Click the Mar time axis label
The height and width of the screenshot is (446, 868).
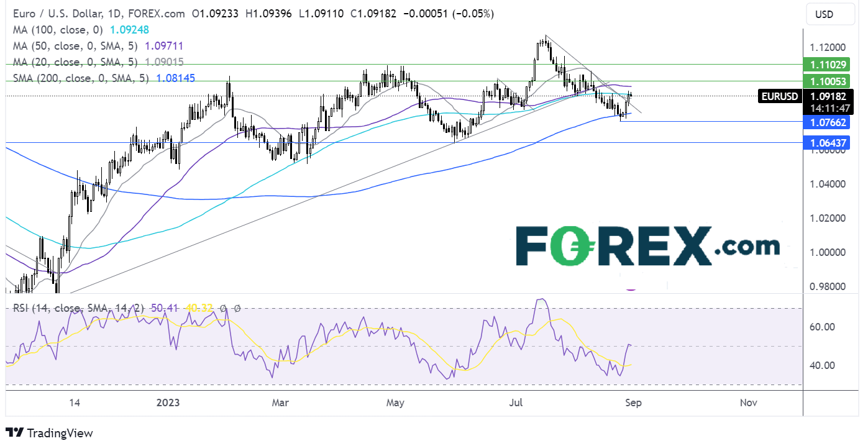[280, 403]
